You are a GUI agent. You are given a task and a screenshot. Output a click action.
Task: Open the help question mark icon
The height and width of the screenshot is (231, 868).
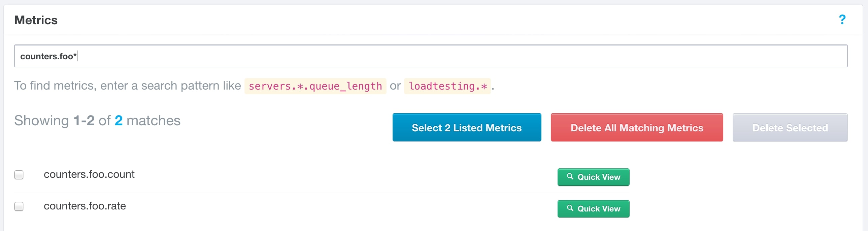[x=842, y=20]
